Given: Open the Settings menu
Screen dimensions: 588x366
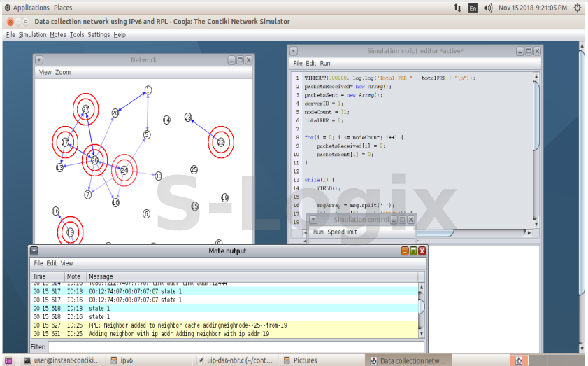Looking at the screenshot, I should tap(99, 34).
